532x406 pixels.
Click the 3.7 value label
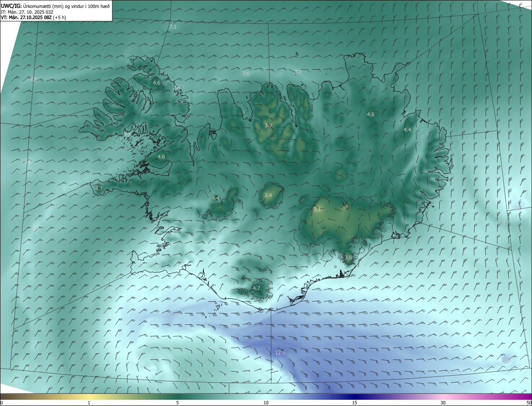pyautogui.click(x=268, y=125)
